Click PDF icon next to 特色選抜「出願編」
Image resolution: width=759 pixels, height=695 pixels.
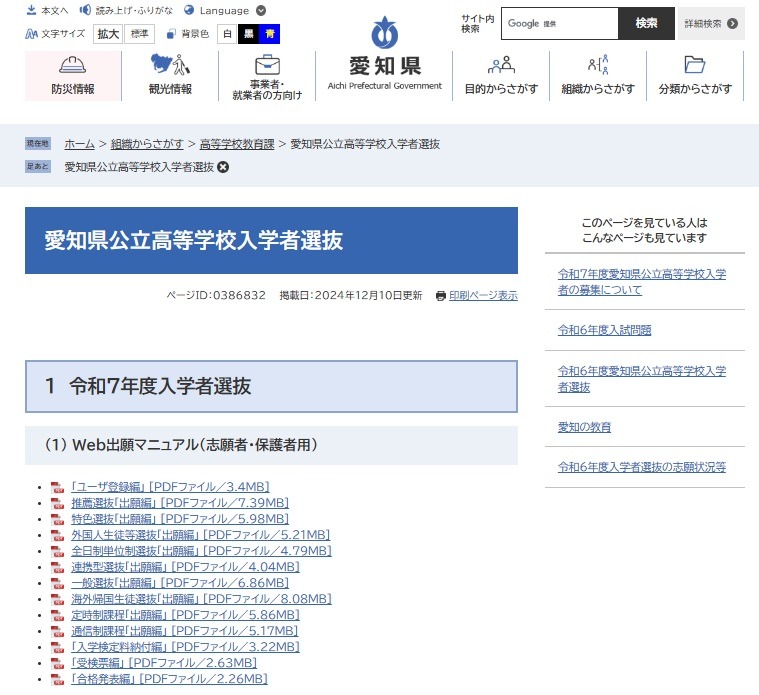[x=58, y=519]
